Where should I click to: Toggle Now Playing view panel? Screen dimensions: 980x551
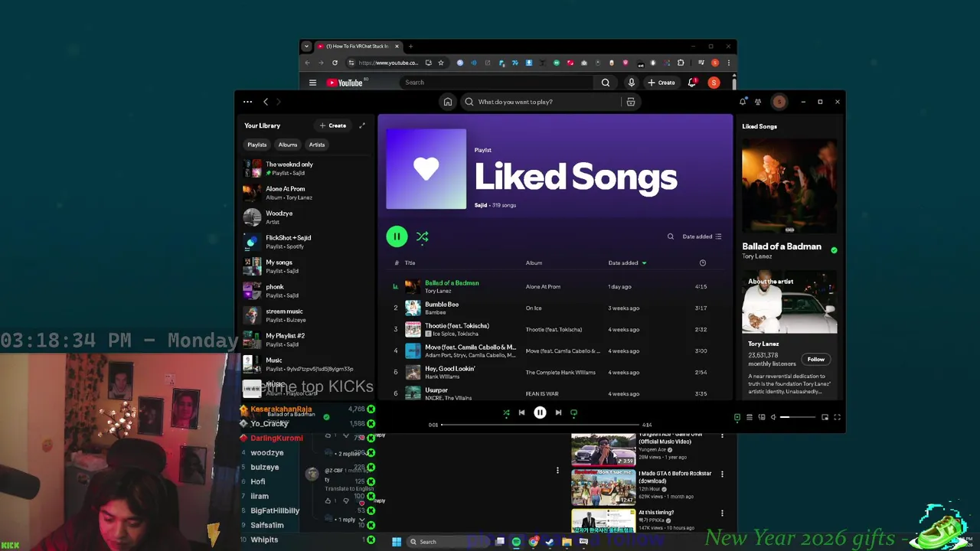[737, 417]
